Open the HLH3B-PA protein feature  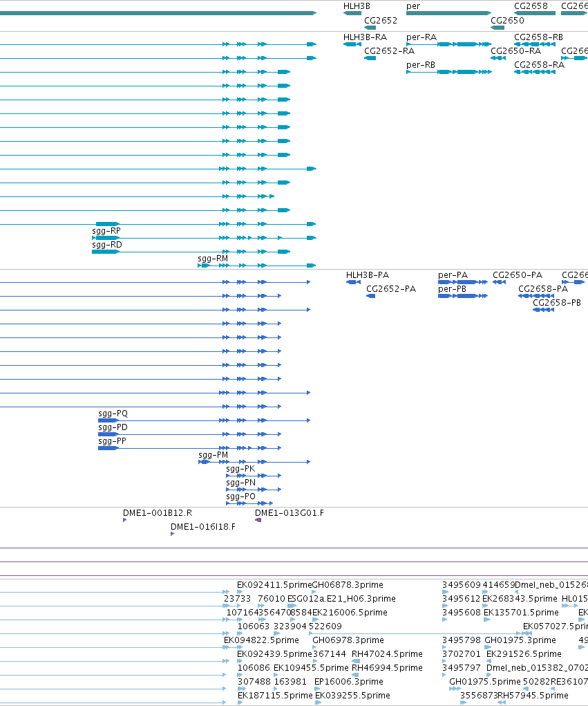354,282
